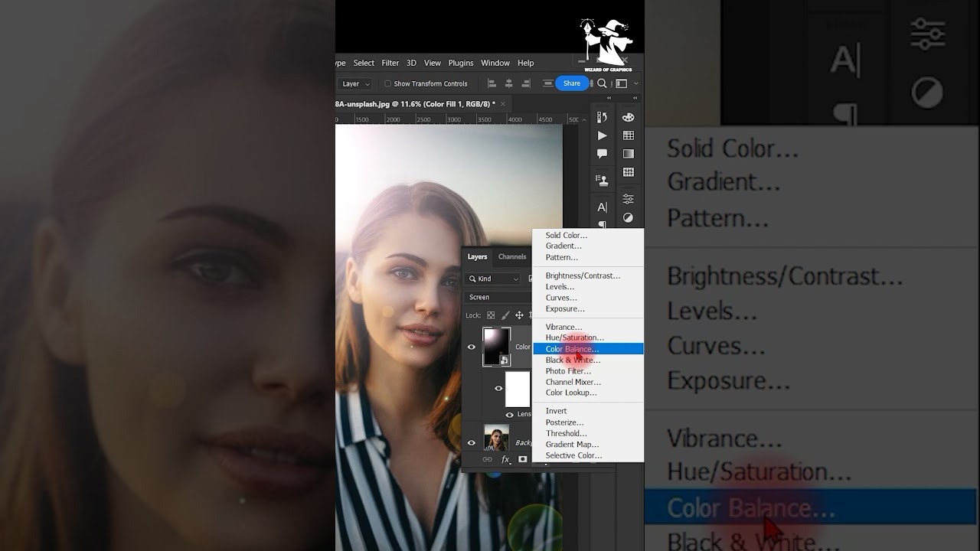
Task: Open the Filter menu
Action: (x=390, y=63)
